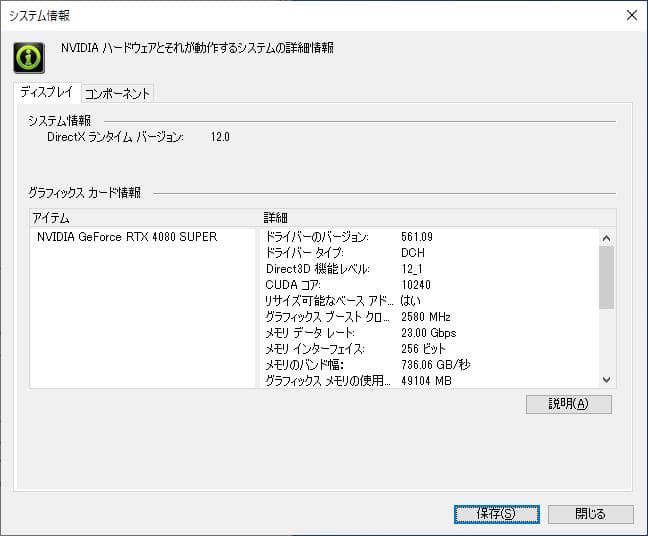Click the 保存(S) button
This screenshot has height=536, width=648.
point(496,514)
